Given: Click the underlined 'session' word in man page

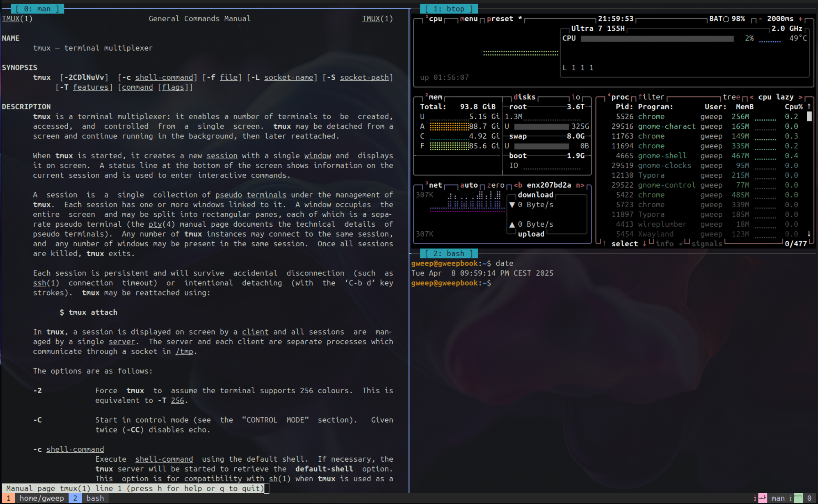Looking at the screenshot, I should [x=222, y=156].
